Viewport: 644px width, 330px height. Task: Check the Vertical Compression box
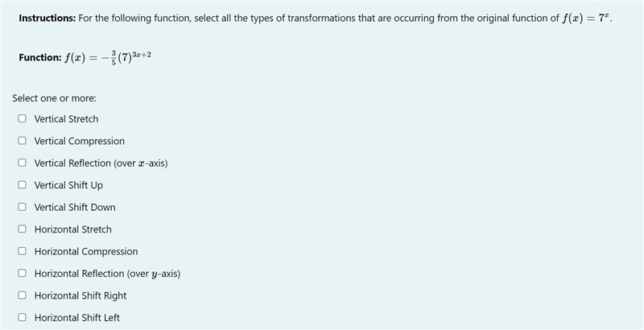coord(22,141)
